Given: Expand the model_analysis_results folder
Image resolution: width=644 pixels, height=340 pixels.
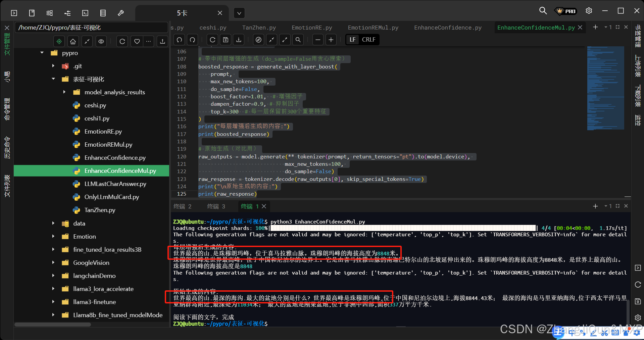Looking at the screenshot, I should pos(64,92).
